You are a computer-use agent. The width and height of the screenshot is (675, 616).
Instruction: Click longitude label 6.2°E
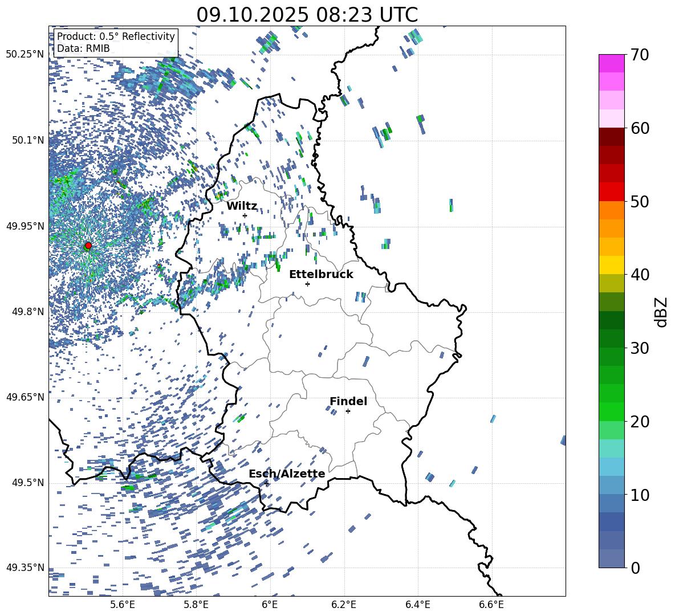[x=344, y=605]
